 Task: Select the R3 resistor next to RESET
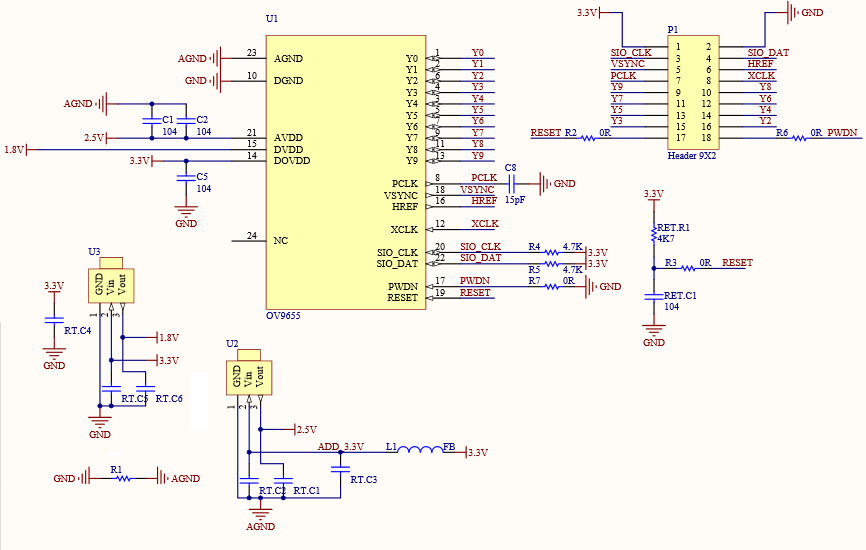[688, 268]
